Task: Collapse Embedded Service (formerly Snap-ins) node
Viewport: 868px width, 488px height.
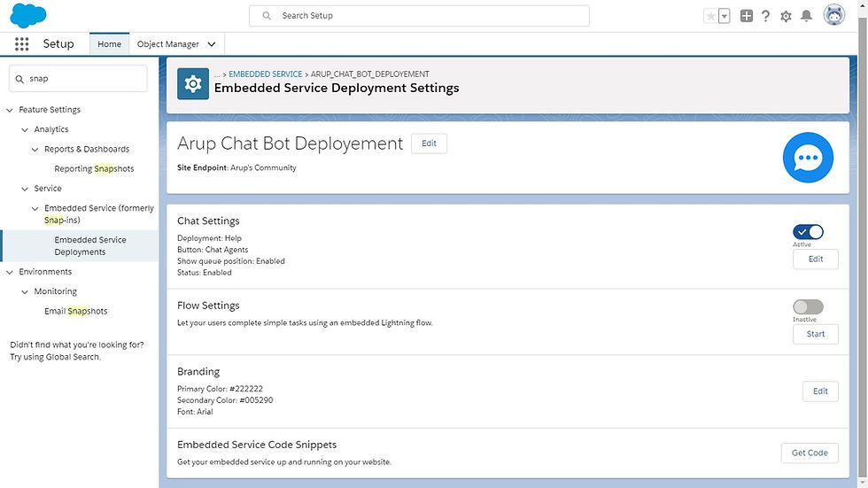Action: tap(35, 209)
